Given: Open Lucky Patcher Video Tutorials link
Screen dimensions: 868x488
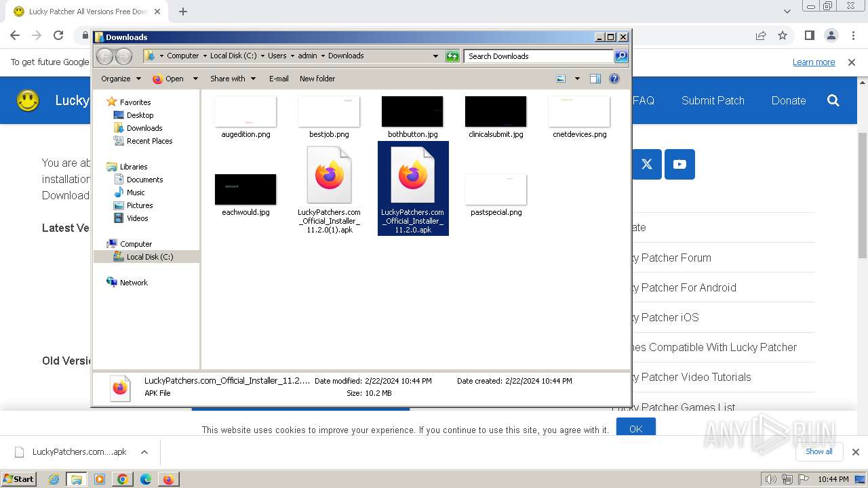Looking at the screenshot, I should (692, 377).
